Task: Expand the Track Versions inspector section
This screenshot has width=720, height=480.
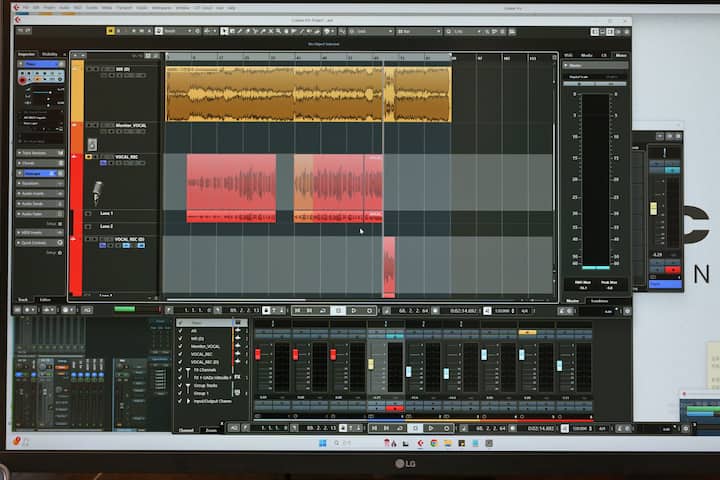Action: [x=36, y=153]
